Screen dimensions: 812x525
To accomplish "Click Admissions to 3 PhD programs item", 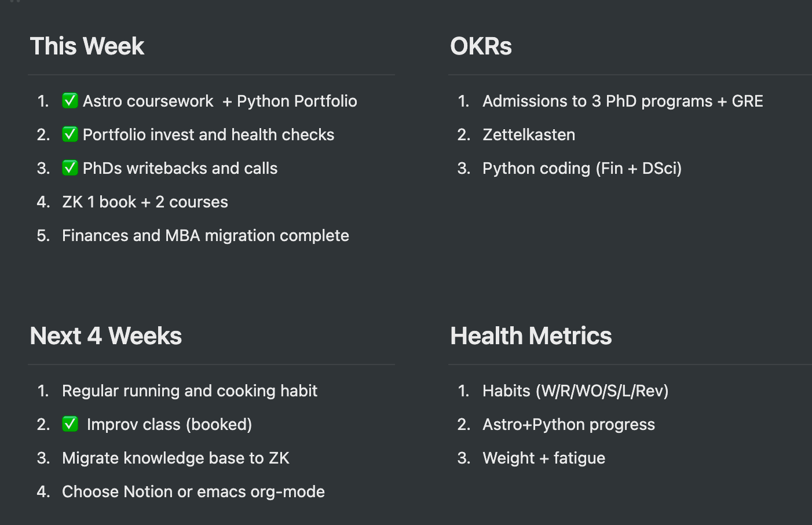I will pos(623,101).
